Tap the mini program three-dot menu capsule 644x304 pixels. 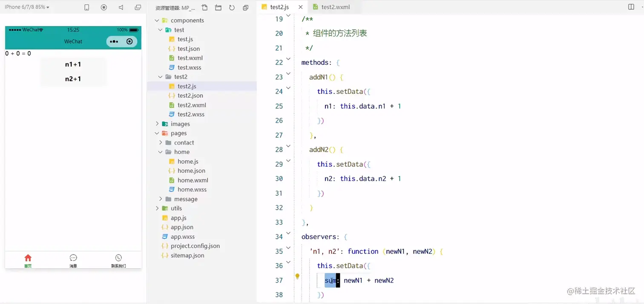tap(114, 41)
